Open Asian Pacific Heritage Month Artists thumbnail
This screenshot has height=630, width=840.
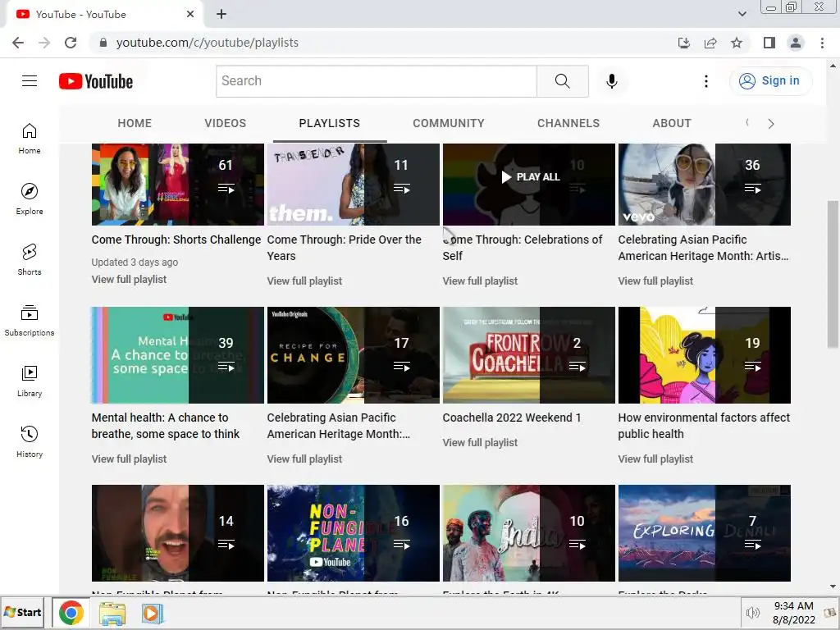[x=705, y=185]
